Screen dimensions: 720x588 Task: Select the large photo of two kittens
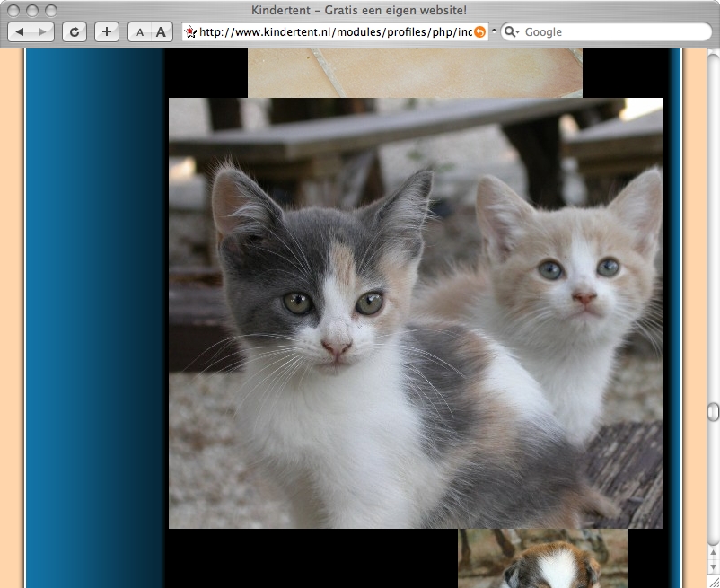coord(415,312)
